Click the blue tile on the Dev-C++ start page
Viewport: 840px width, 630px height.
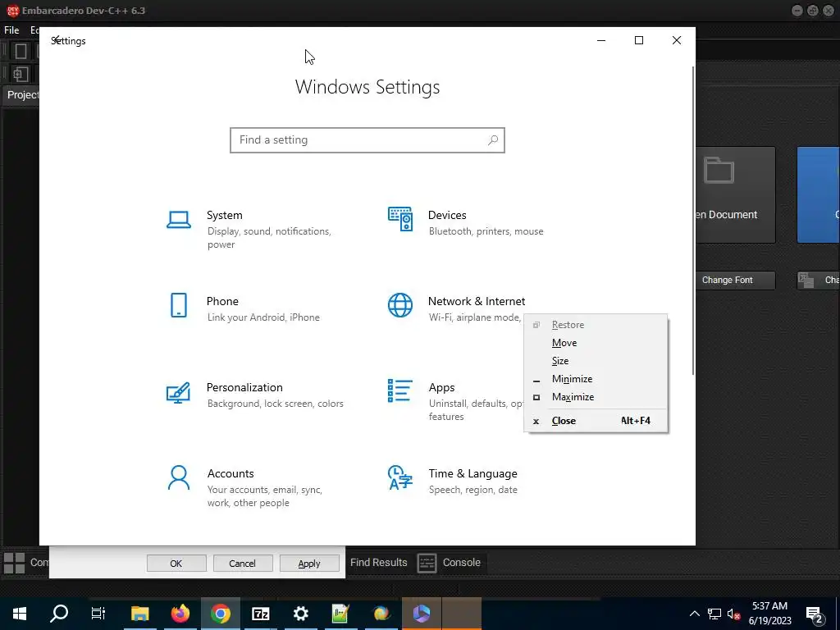pyautogui.click(x=818, y=194)
